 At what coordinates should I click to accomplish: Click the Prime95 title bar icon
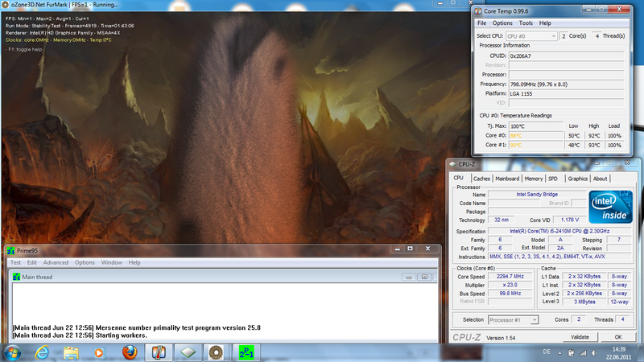coord(10,250)
